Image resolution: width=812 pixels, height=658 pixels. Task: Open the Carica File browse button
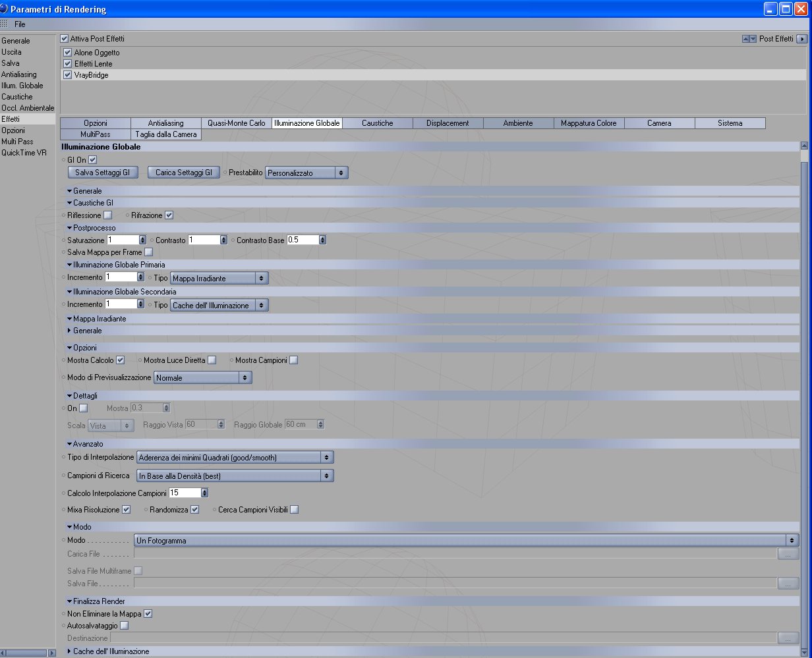(788, 554)
